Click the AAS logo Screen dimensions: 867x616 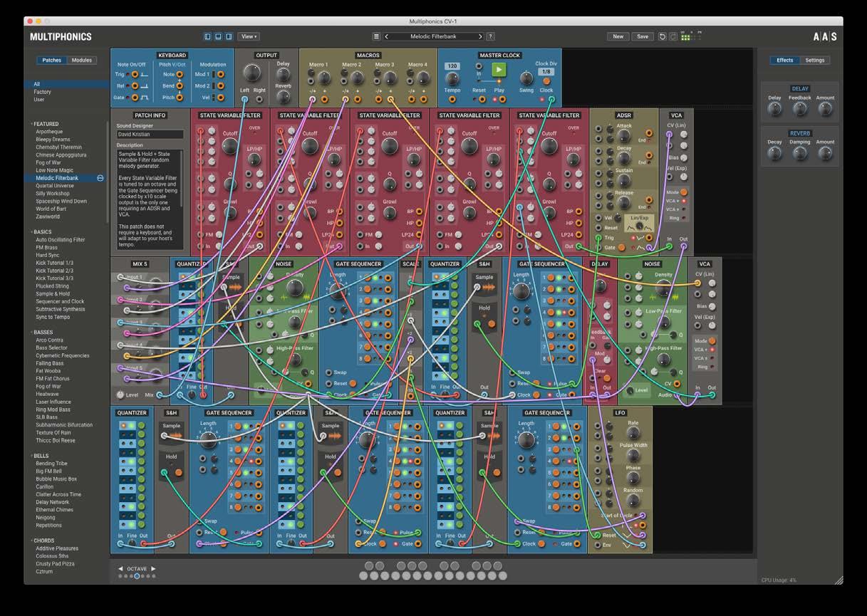coord(825,36)
